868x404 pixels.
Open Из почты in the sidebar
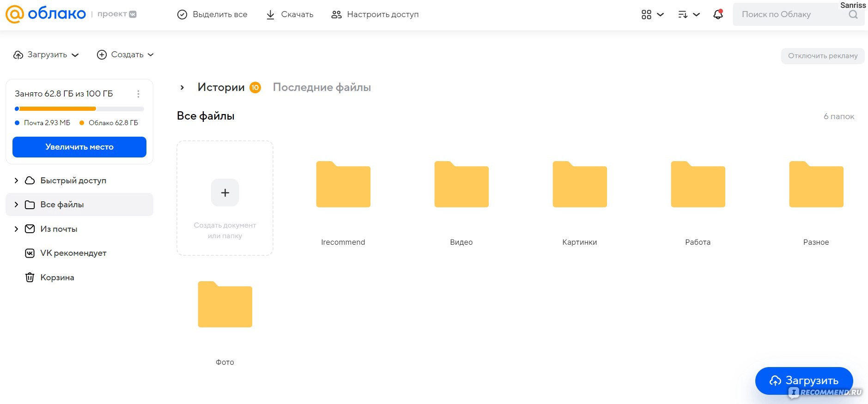coord(59,229)
